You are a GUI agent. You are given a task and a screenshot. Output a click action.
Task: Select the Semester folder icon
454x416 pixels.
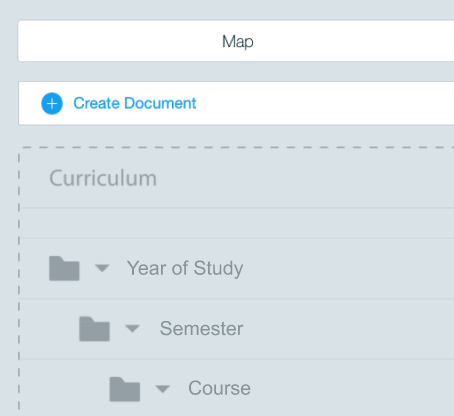tap(94, 329)
